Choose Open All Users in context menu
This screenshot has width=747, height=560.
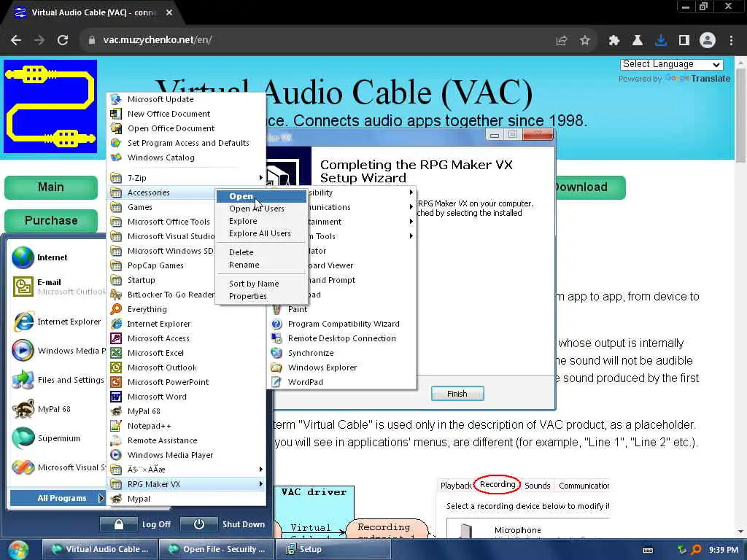click(x=261, y=209)
